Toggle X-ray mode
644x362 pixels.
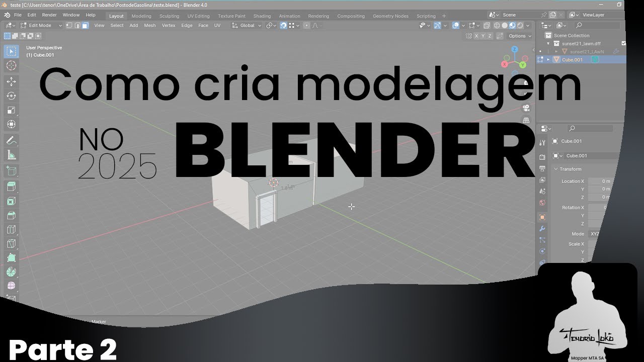click(487, 25)
